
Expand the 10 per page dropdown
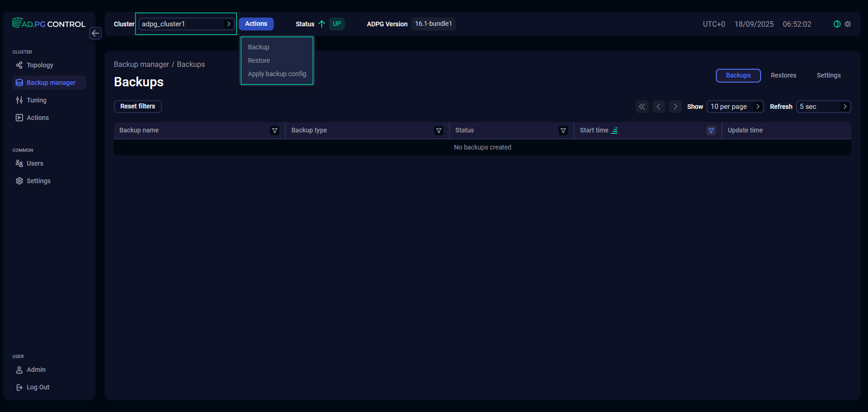735,107
